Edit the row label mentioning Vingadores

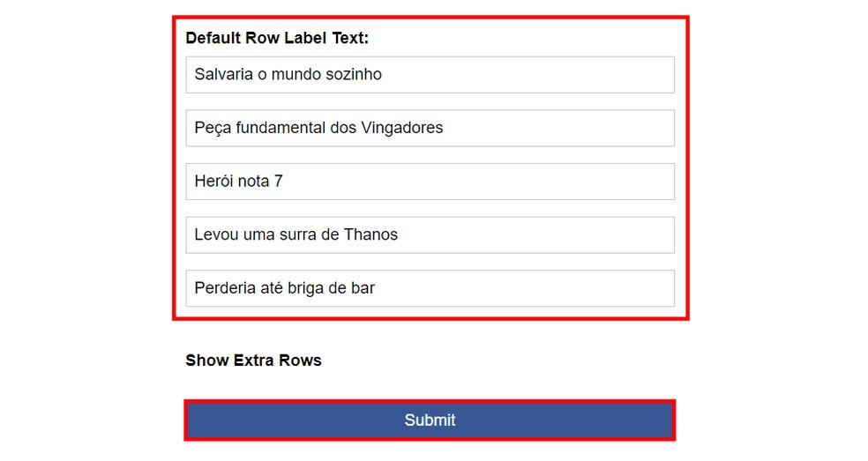click(430, 128)
